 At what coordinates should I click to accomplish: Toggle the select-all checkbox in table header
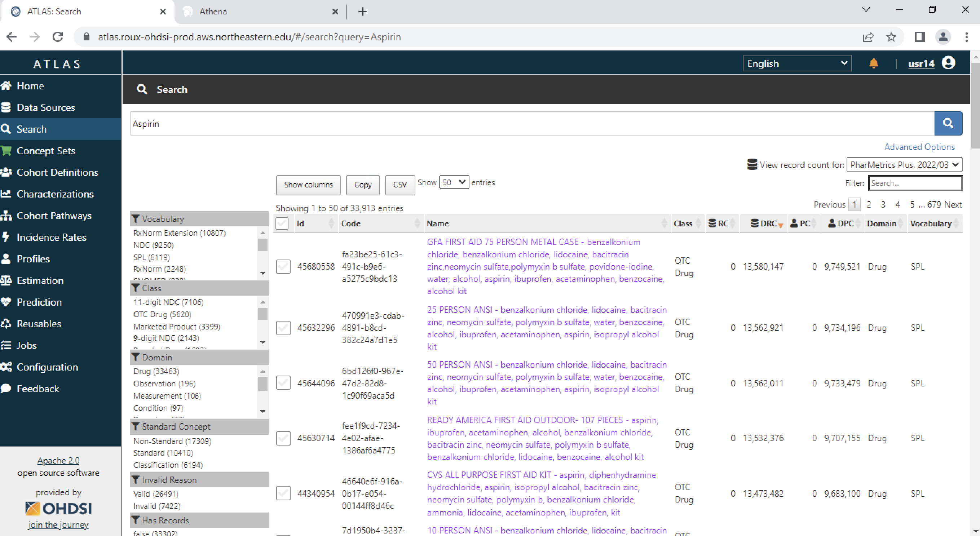[x=282, y=223]
